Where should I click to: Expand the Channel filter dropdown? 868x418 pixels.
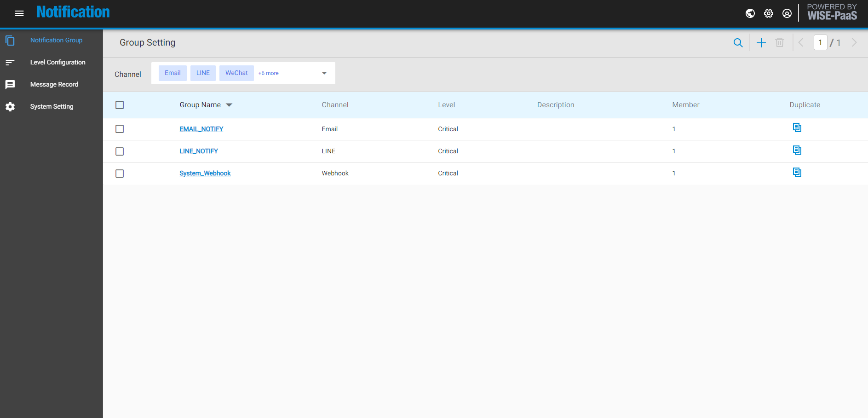click(x=324, y=73)
